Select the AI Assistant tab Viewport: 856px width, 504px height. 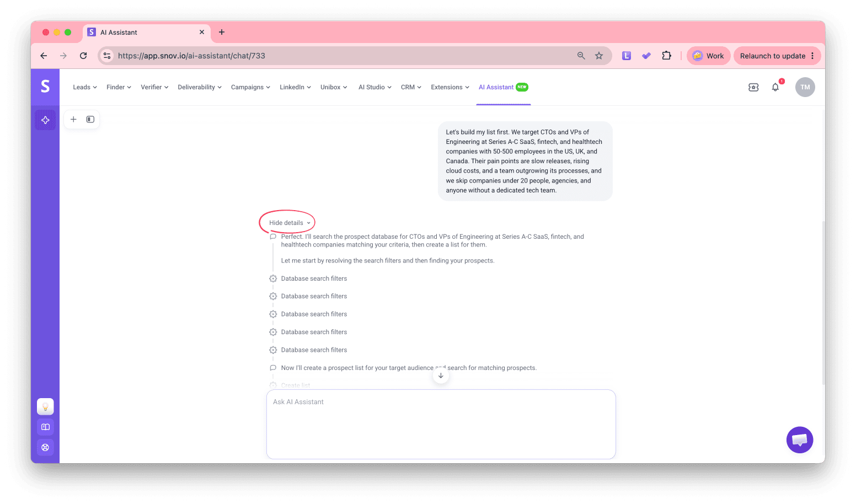point(503,87)
